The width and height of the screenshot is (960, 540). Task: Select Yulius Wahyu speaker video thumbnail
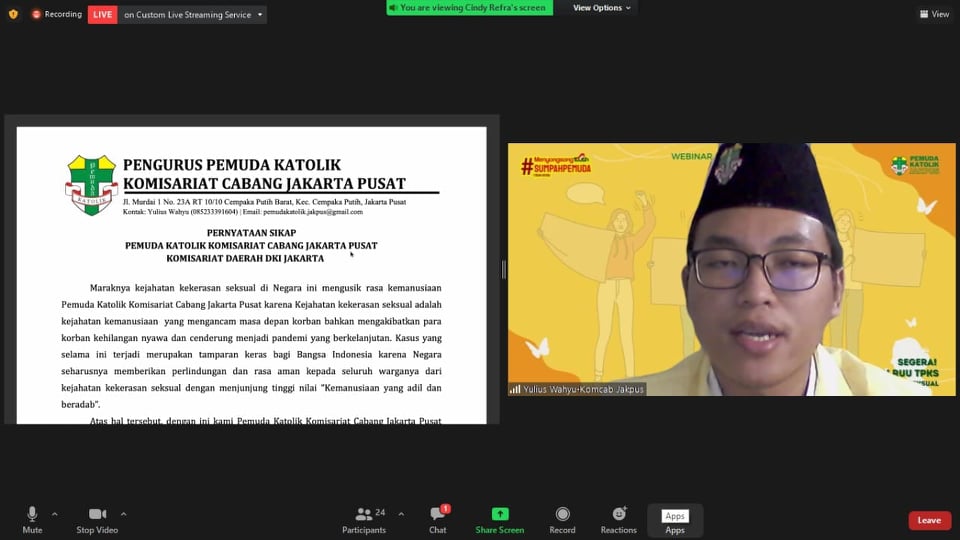732,269
